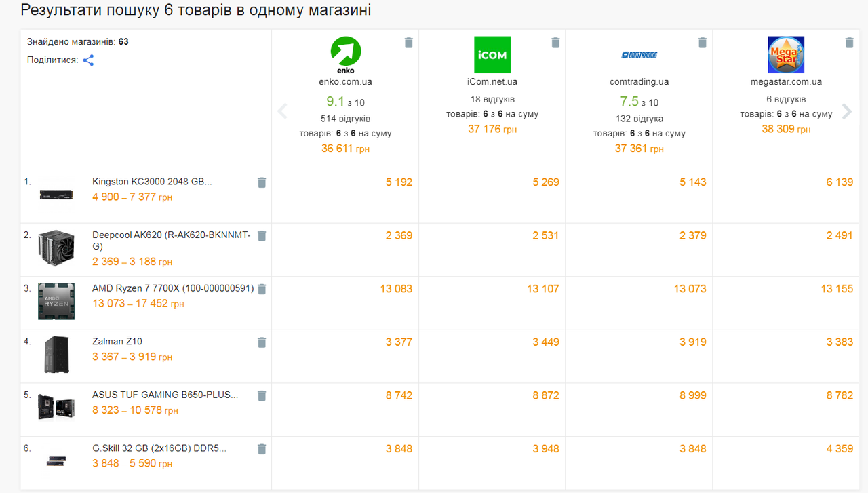Viewport: 868px width, 493px height.
Task: Click G.Skill price 4 359 at megastar
Action: pos(840,449)
